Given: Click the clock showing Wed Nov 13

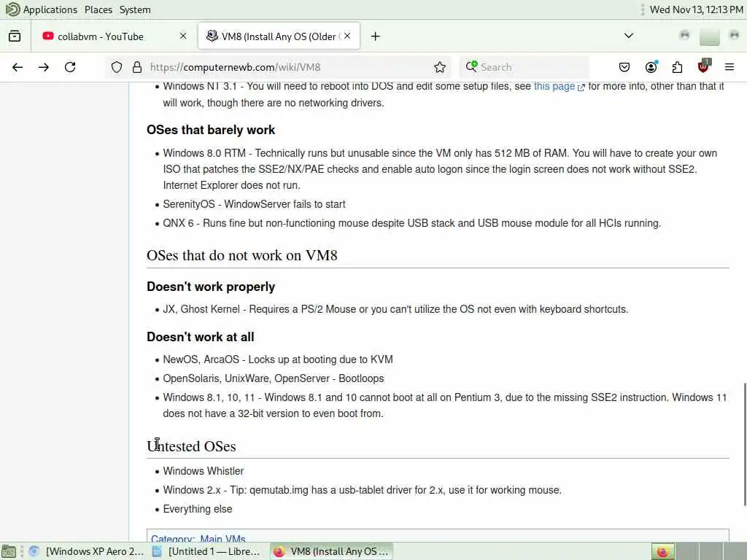Looking at the screenshot, I should point(697,9).
